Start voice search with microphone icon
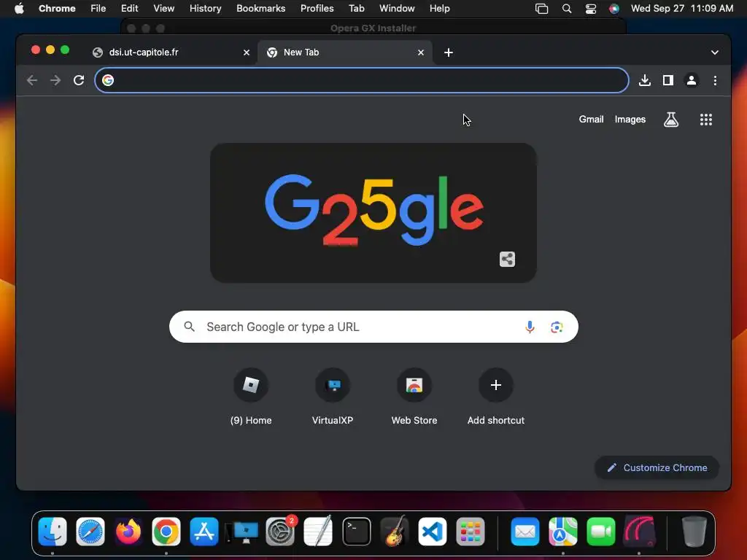 530,327
